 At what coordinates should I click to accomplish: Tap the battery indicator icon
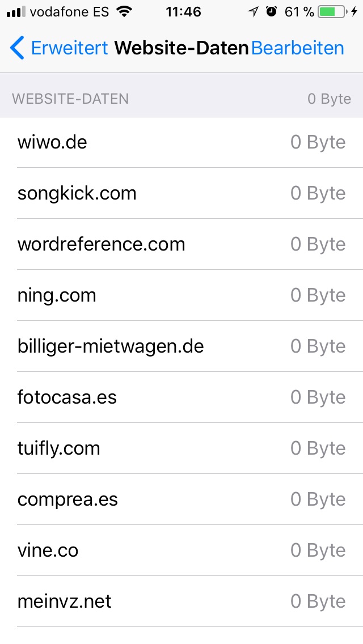click(334, 12)
